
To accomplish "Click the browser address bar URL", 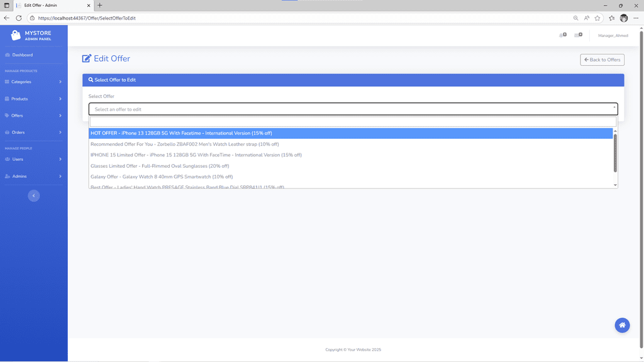I will click(x=87, y=18).
